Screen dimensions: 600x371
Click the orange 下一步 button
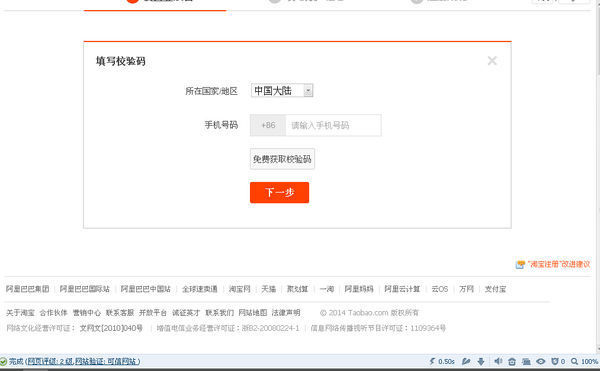click(279, 192)
